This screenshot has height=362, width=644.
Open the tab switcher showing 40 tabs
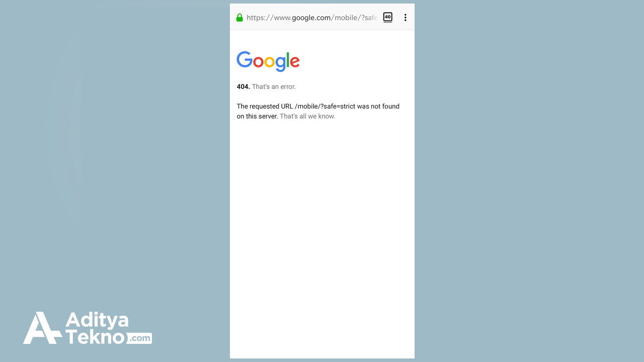pyautogui.click(x=387, y=17)
